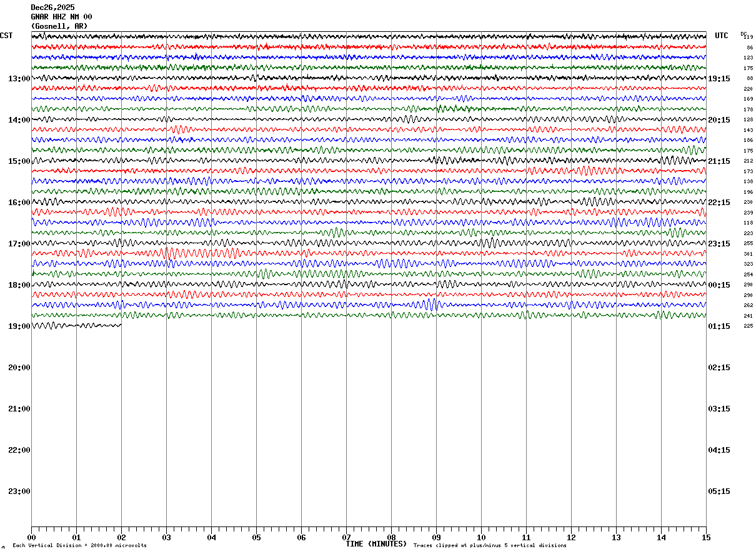The height and width of the screenshot is (554, 756).
Task: Click the 03:15 UTC time label
Action: coord(719,409)
